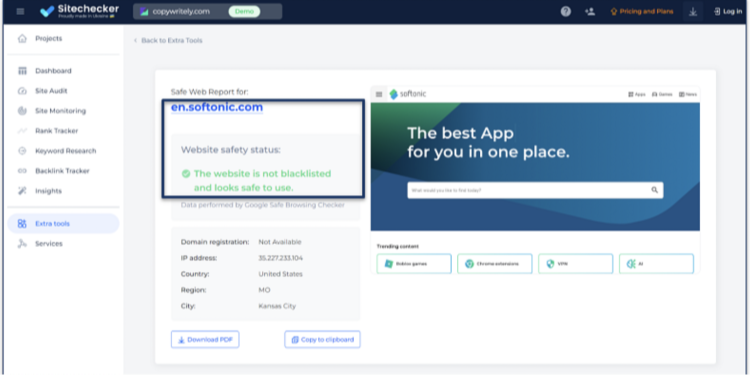This screenshot has width=750, height=375.
Task: Click the Backlink Tracker link icon
Action: pyautogui.click(x=22, y=171)
